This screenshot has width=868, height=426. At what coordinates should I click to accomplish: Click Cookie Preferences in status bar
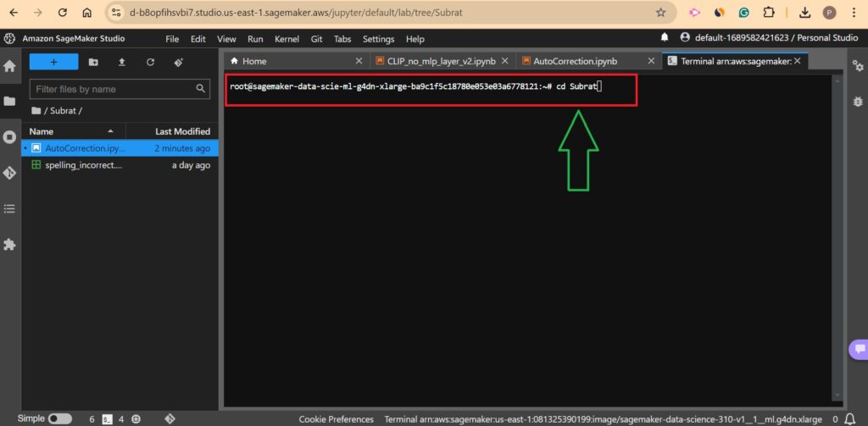(x=336, y=418)
